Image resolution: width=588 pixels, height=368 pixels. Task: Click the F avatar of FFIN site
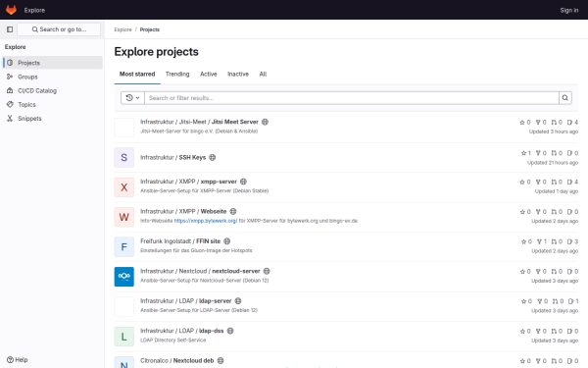pos(124,247)
